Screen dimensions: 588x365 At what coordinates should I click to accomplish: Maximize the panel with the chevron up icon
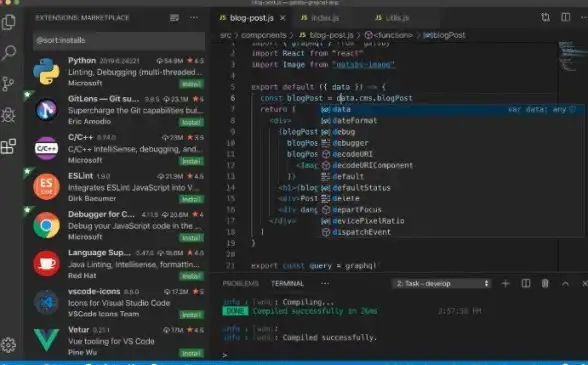coord(565,284)
